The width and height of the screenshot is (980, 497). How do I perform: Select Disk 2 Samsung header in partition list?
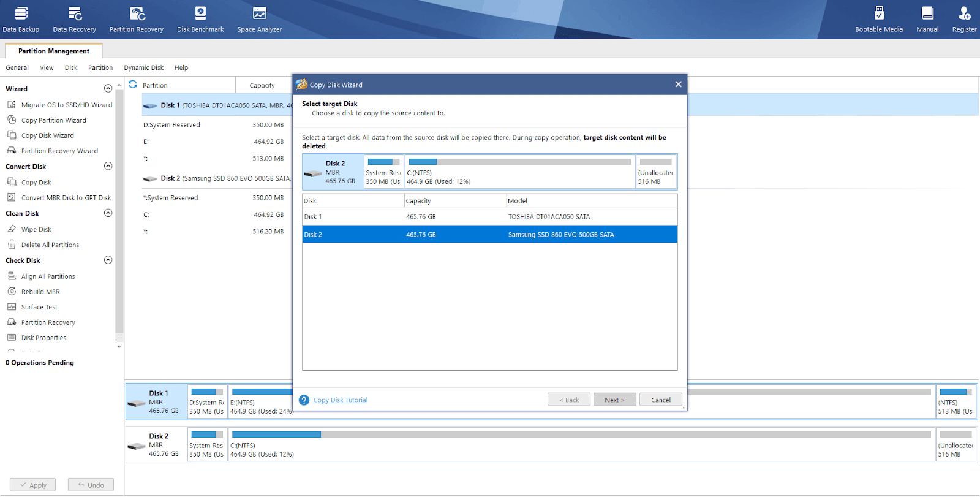pyautogui.click(x=217, y=178)
